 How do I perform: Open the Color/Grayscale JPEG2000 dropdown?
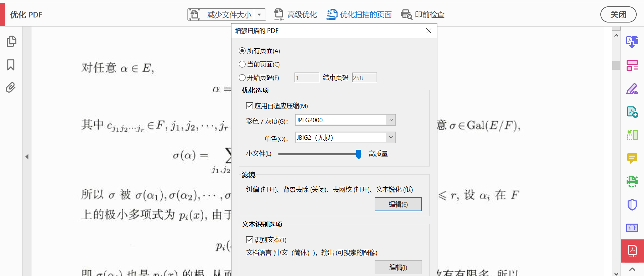pos(345,120)
